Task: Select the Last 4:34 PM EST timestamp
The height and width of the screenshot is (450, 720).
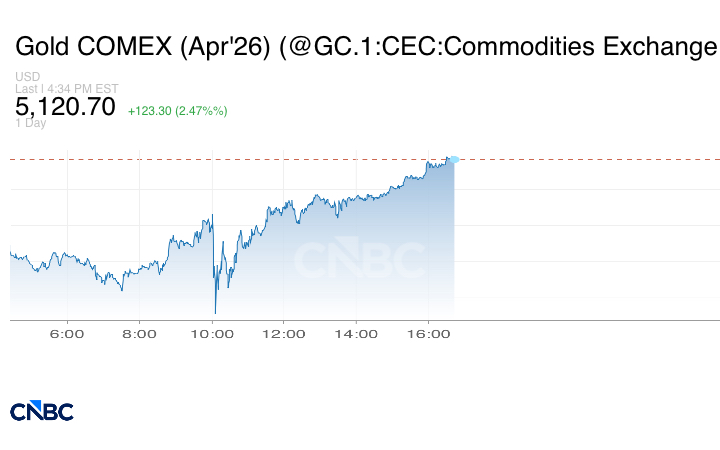Action: point(55,89)
